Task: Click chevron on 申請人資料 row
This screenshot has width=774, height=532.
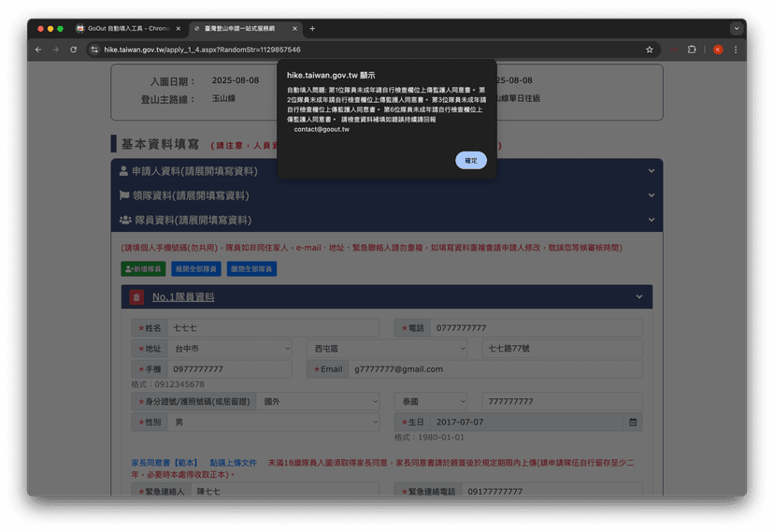Action: coord(652,171)
